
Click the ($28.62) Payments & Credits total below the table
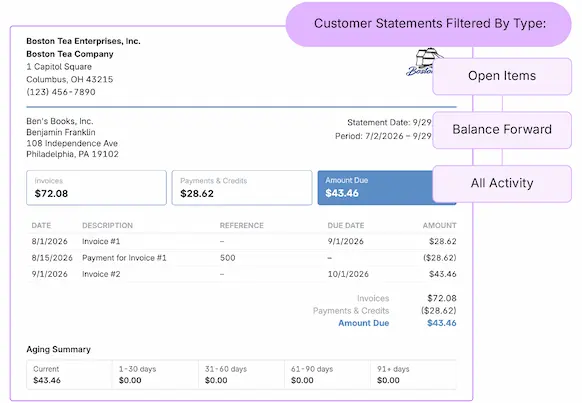[x=438, y=311]
